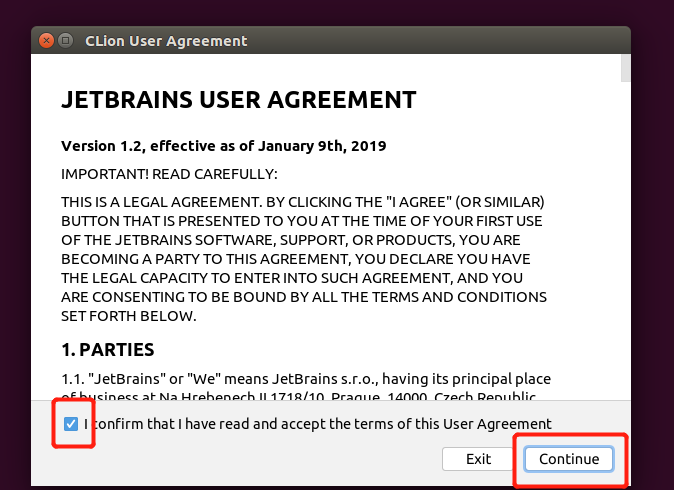The width and height of the screenshot is (674, 490).
Task: Click the JETBRAINS USER AGREEMENT heading
Action: 239,100
